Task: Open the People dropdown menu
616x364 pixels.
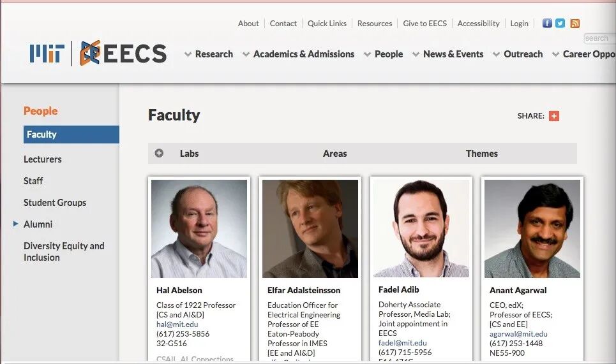Action: coord(384,54)
